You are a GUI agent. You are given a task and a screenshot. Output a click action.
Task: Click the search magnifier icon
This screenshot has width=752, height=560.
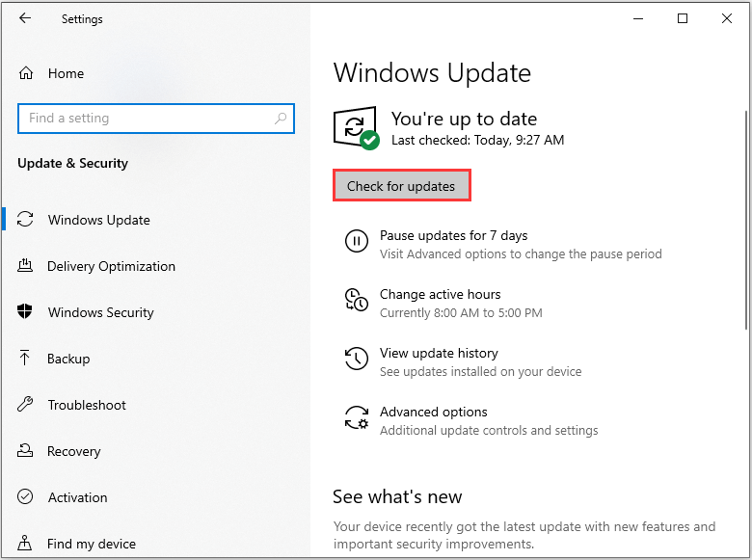[281, 118]
